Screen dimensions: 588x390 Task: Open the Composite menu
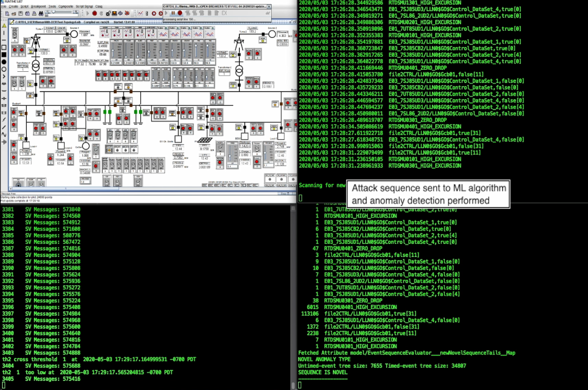[66, 7]
